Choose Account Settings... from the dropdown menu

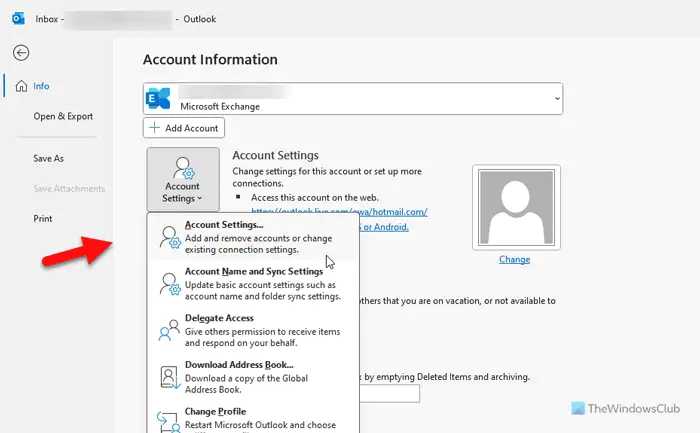[x=254, y=237]
